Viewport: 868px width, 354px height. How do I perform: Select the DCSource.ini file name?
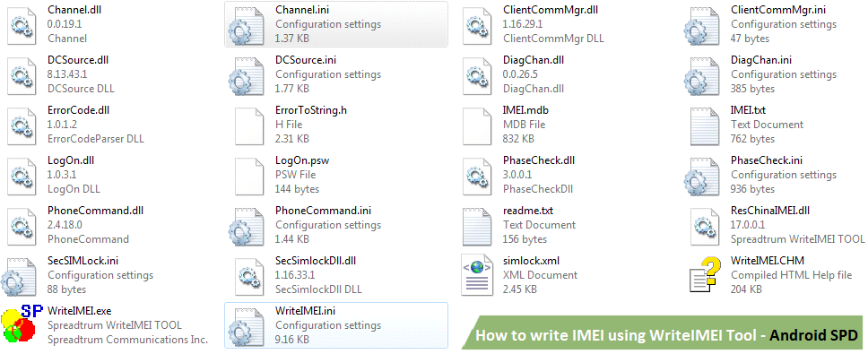pos(306,60)
